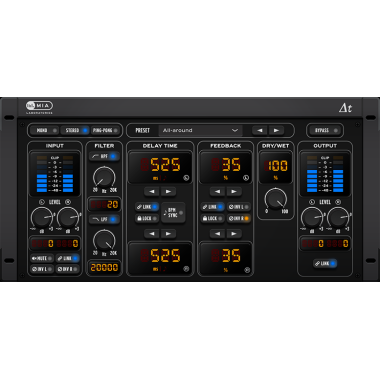This screenshot has height=380, width=380.
Task: Click the upper Feedback 35 display
Action: [226, 167]
